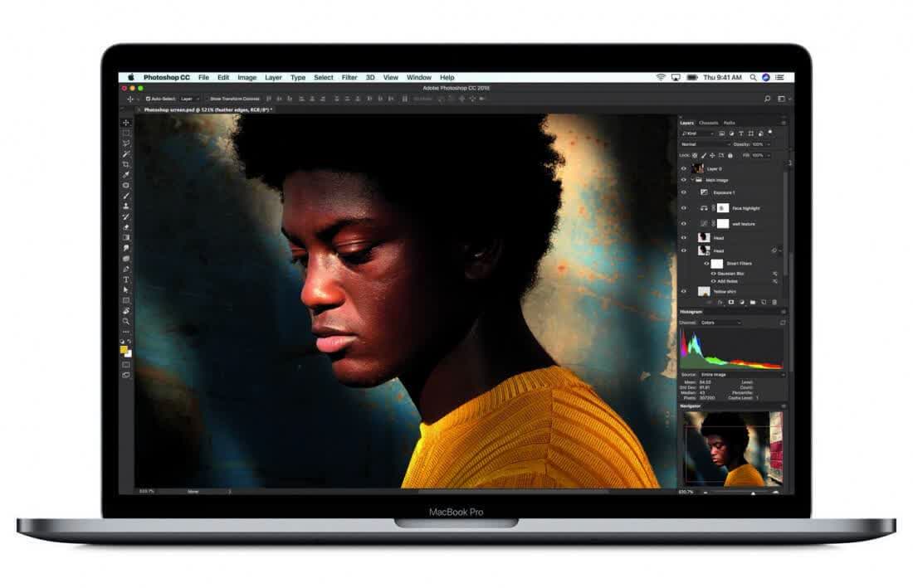Select the Quick Selection tool
Viewport: 913px width, 588px height.
[x=126, y=154]
